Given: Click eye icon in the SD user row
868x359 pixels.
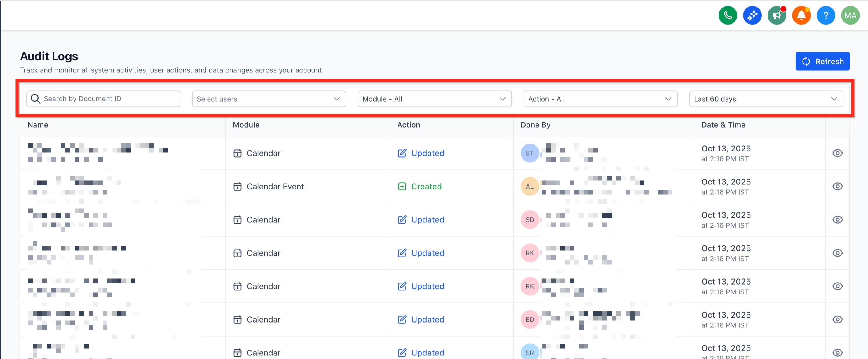Looking at the screenshot, I should click(837, 220).
